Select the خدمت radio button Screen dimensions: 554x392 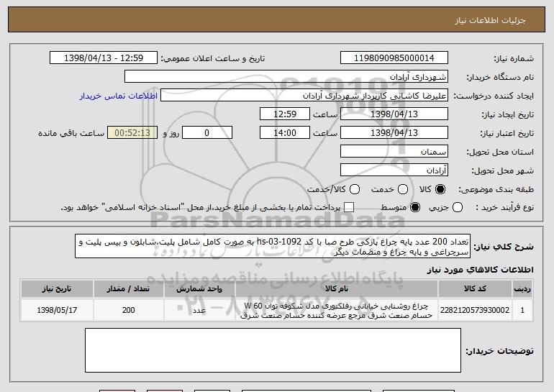click(x=403, y=189)
